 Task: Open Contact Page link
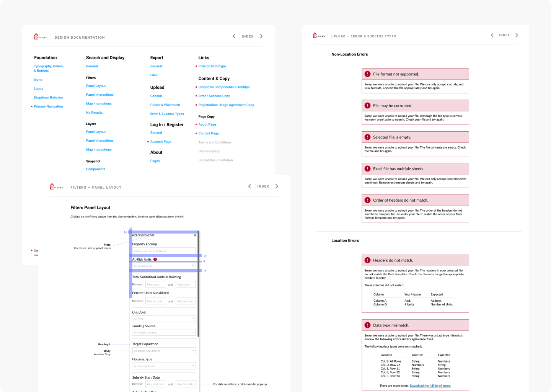tap(209, 133)
